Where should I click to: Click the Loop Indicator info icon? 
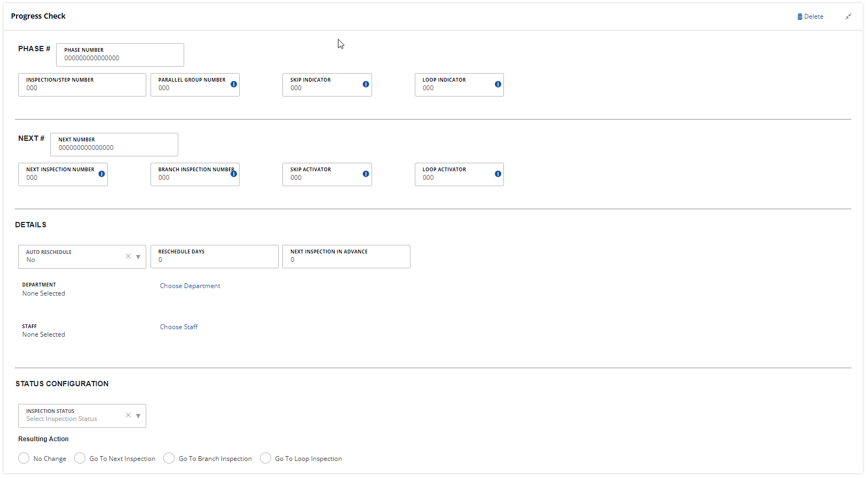click(x=498, y=84)
